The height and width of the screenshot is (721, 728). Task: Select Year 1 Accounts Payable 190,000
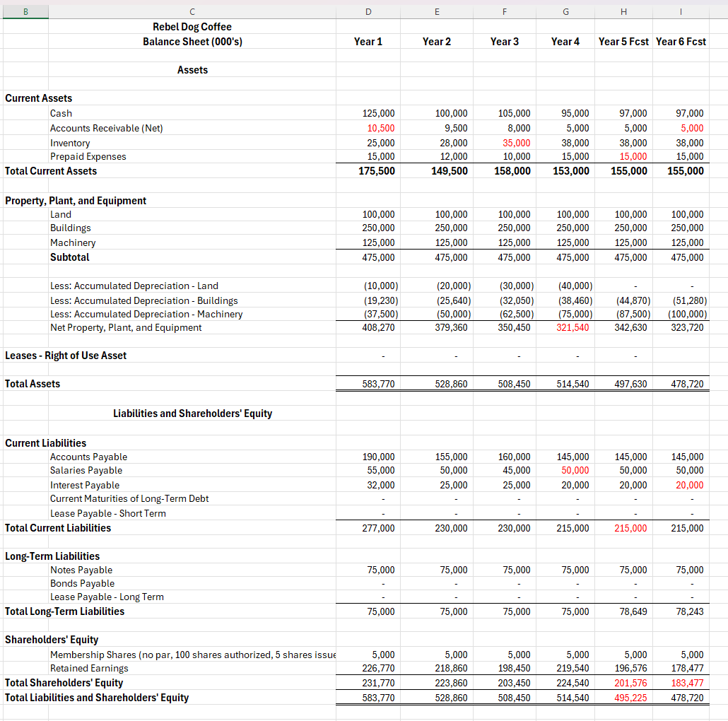[x=378, y=457]
